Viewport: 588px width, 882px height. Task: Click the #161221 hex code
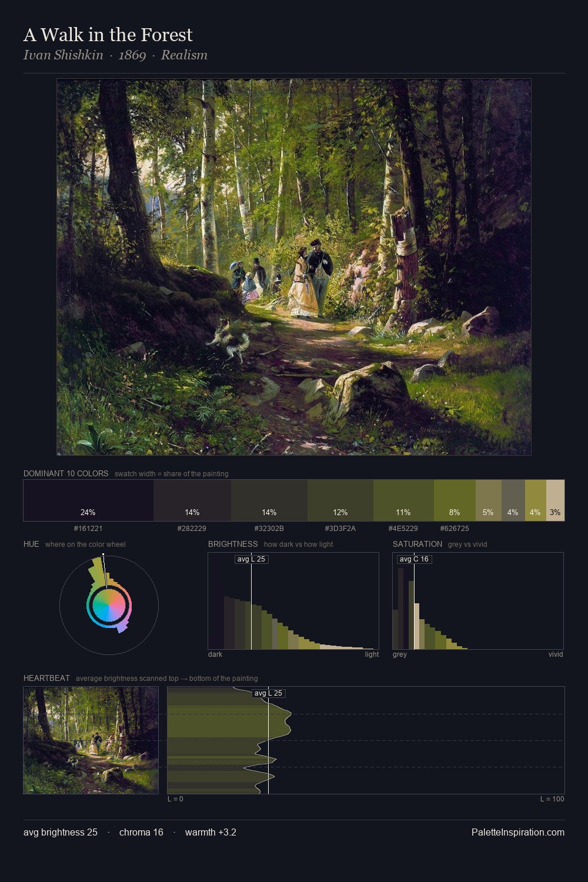pyautogui.click(x=88, y=529)
